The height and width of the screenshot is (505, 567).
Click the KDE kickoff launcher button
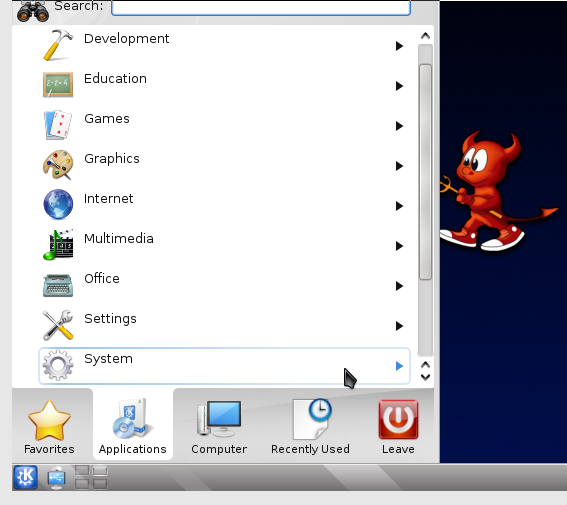coord(25,477)
